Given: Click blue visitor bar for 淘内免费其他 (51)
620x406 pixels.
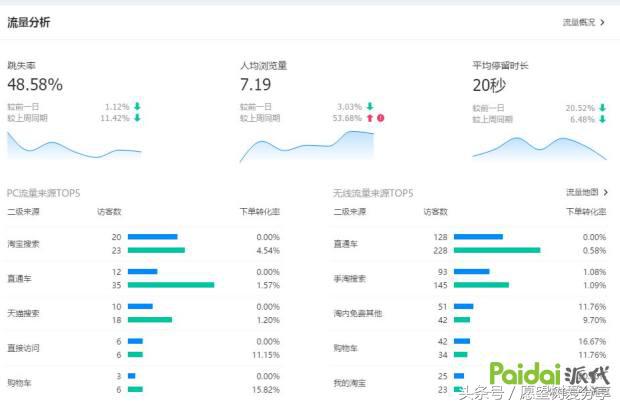Looking at the screenshot, I should tap(463, 306).
